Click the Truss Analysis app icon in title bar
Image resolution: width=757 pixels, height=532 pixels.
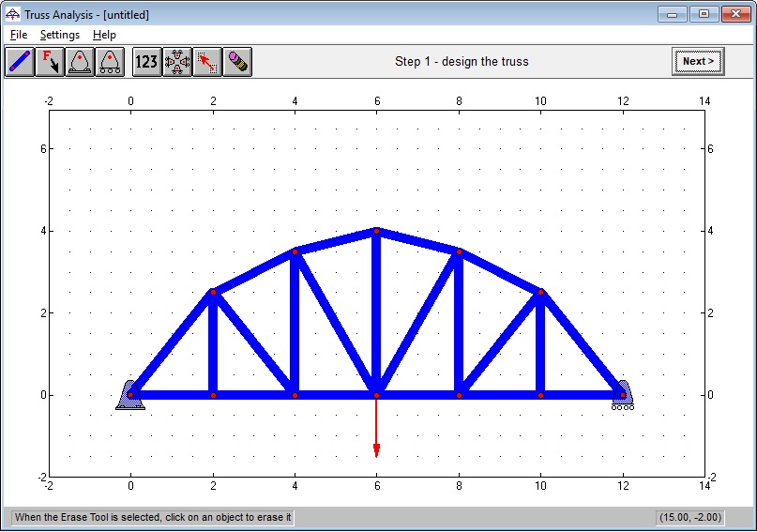click(12, 14)
